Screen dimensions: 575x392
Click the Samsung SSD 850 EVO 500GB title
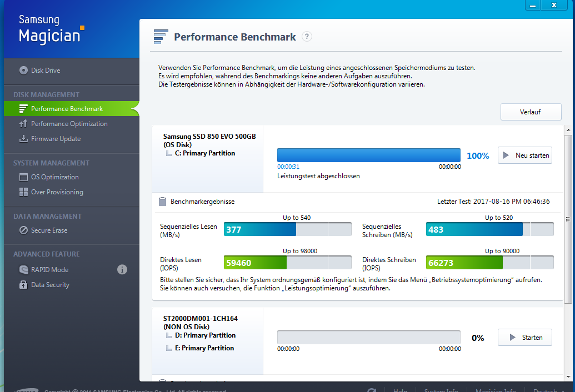tap(209, 136)
